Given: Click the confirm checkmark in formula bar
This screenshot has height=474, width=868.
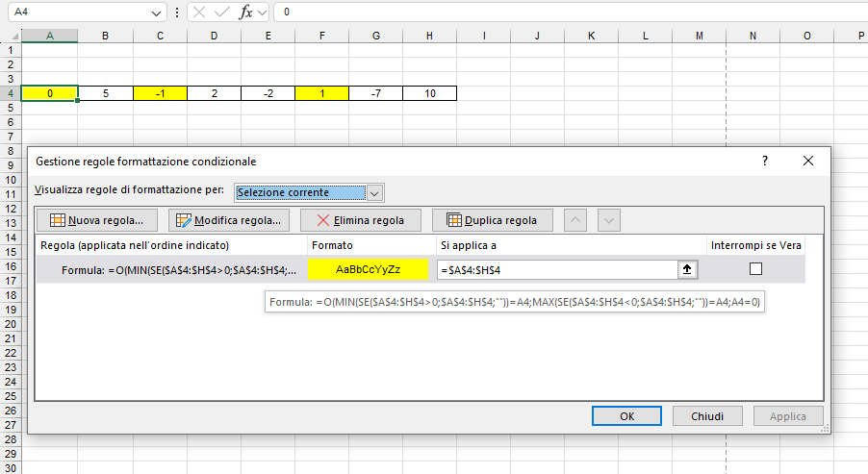Looking at the screenshot, I should coord(222,12).
